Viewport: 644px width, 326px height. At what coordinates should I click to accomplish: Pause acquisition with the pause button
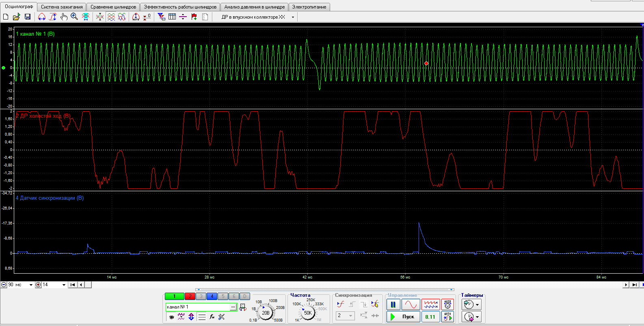coord(393,304)
